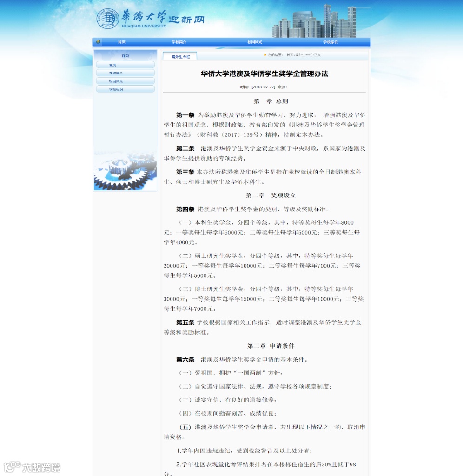Viewport: 463px width, 476px height.
Task: Click the article title 华侨大学港澳及华侨学生奖学金管理办法
Action: pyautogui.click(x=265, y=74)
